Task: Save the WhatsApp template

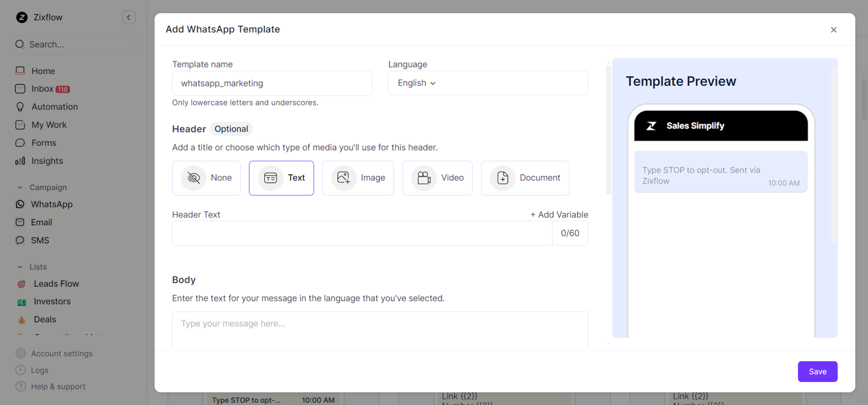Action: click(818, 371)
